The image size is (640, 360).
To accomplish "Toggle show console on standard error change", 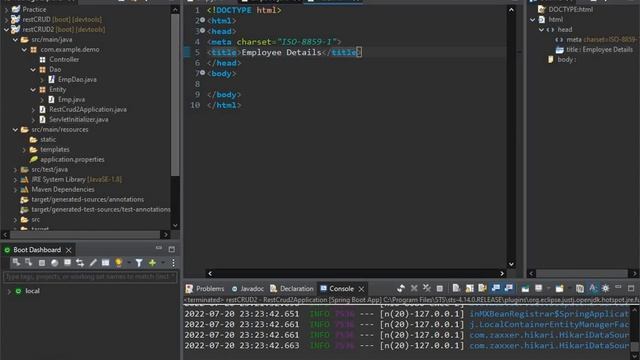I will point(509,289).
